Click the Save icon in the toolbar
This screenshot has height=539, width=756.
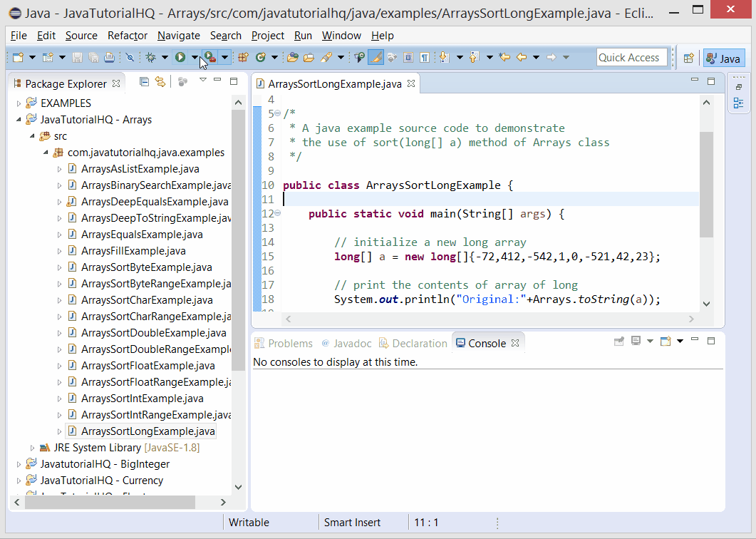point(78,57)
